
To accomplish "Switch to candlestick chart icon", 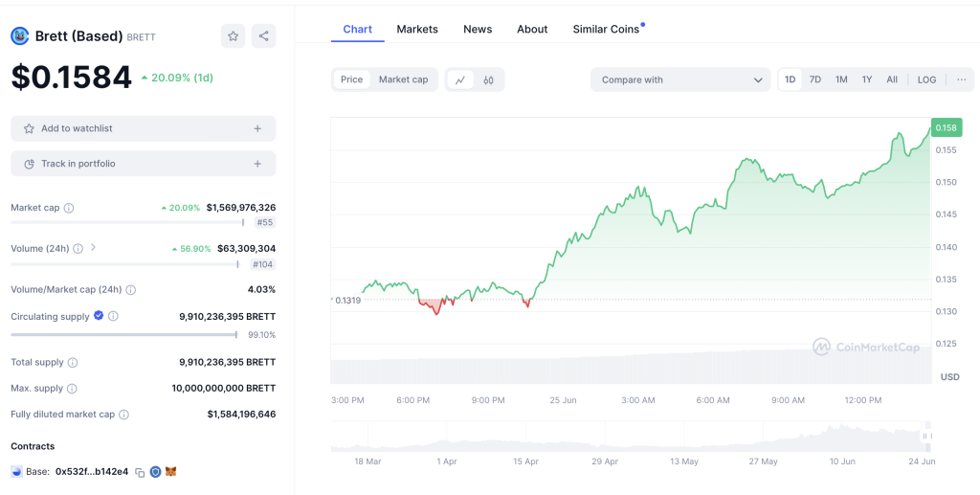I will click(489, 80).
